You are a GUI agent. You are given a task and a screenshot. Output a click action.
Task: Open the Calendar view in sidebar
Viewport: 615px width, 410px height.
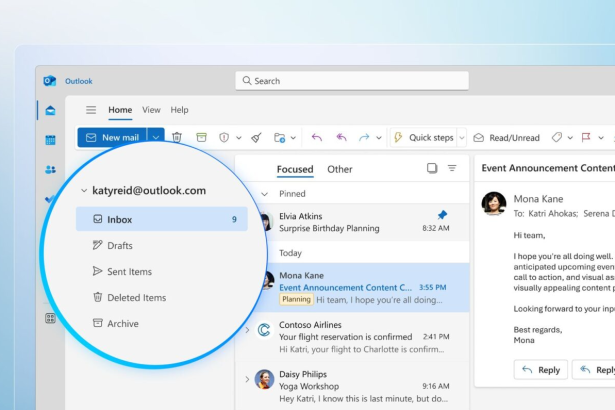50,140
